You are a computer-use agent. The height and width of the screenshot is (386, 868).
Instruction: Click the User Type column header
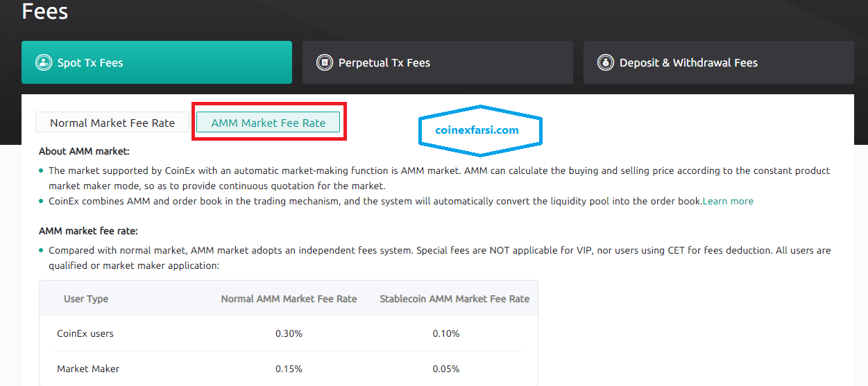click(x=86, y=299)
